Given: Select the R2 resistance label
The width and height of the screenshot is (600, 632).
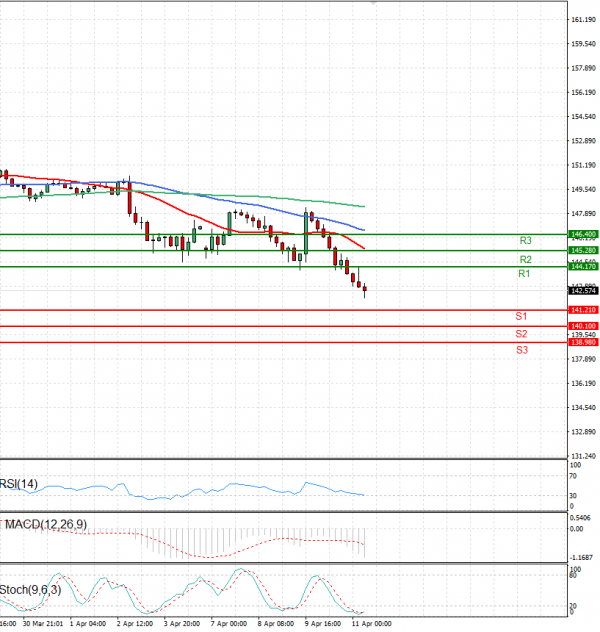Looking at the screenshot, I should [525, 260].
